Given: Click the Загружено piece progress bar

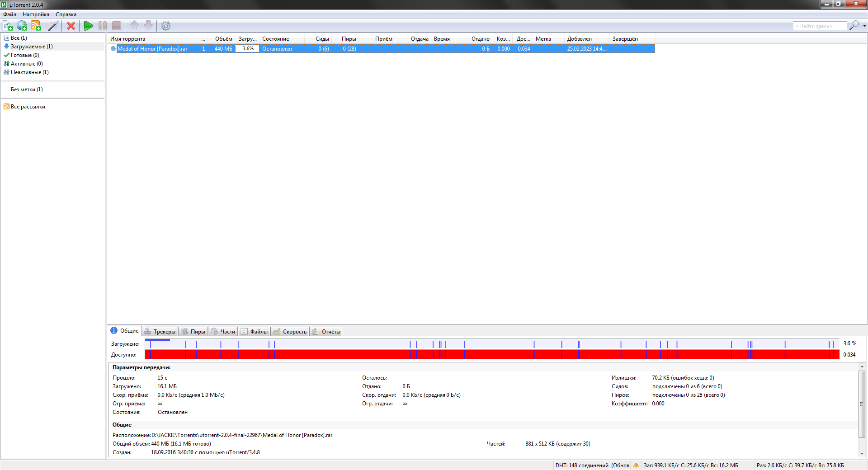Looking at the screenshot, I should click(492, 344).
